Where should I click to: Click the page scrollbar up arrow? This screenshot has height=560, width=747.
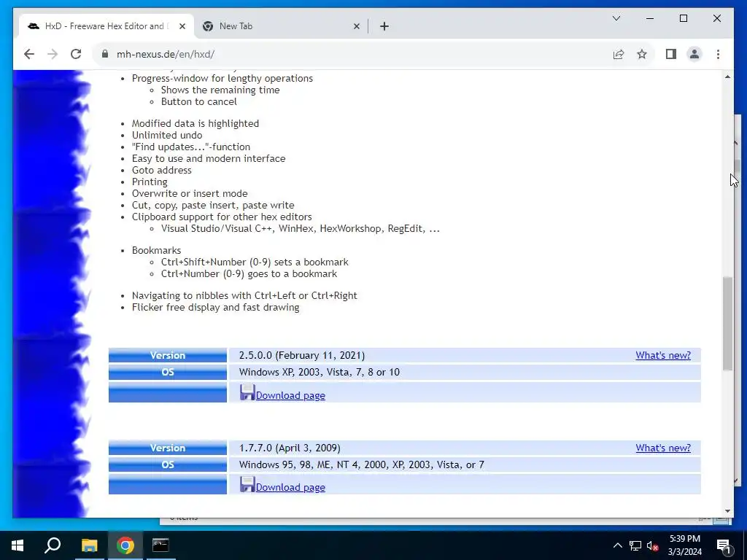coord(727,77)
